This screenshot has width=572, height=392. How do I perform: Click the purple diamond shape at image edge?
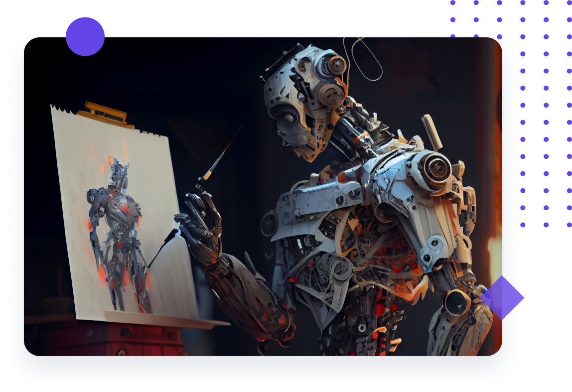[x=502, y=297]
